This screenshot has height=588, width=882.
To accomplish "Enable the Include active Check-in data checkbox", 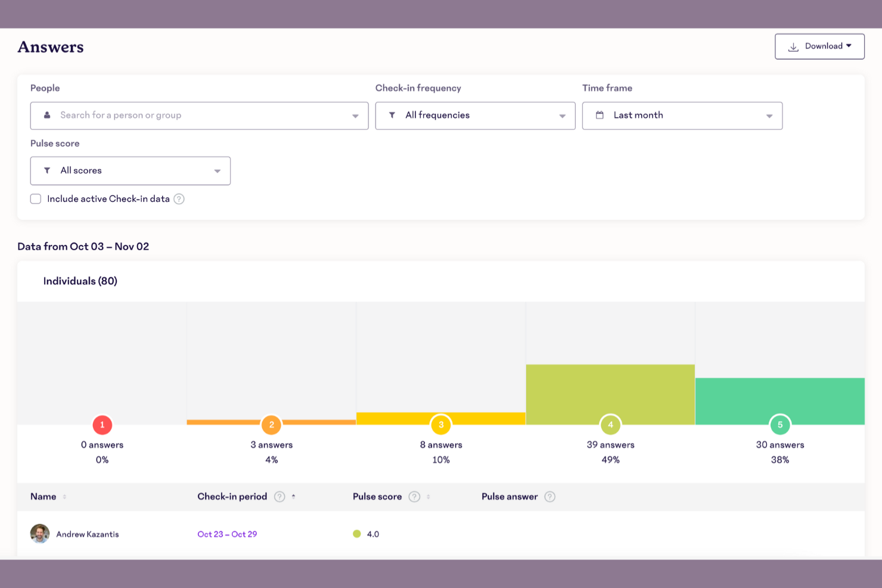I will [36, 198].
